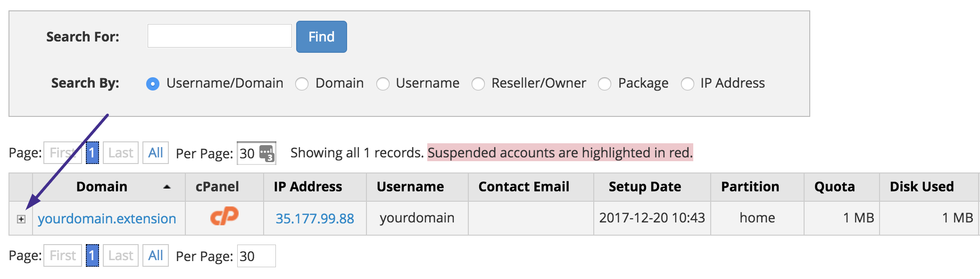Open the 35.177.99.88 IP address link

click(315, 219)
